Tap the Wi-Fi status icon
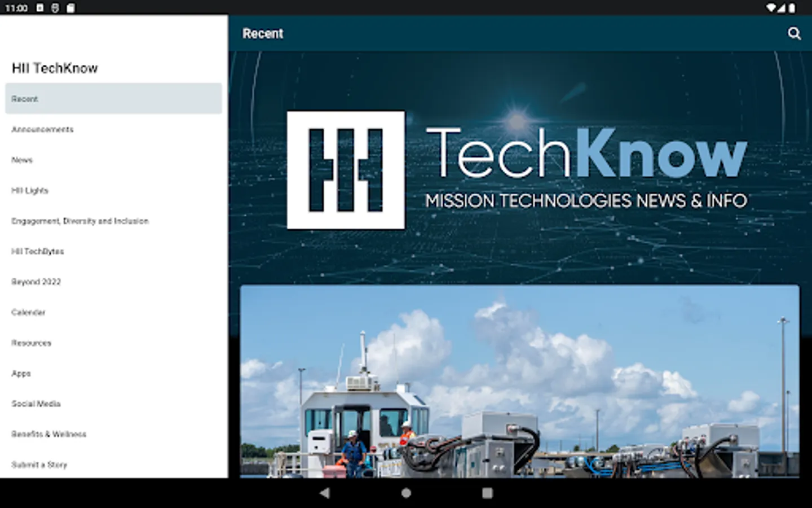The image size is (812, 508). 771,8
